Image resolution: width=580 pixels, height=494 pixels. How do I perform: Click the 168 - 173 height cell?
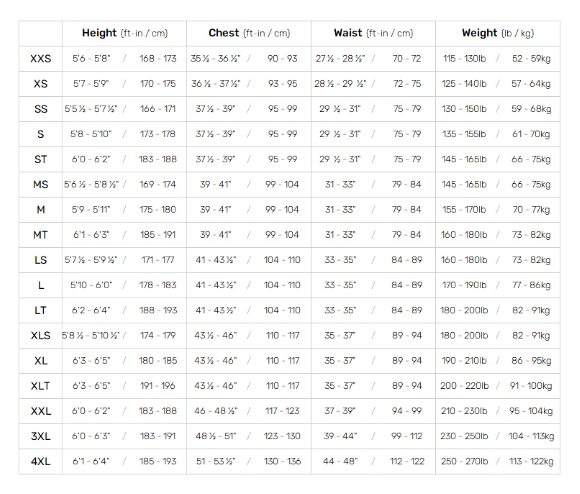[x=158, y=58]
